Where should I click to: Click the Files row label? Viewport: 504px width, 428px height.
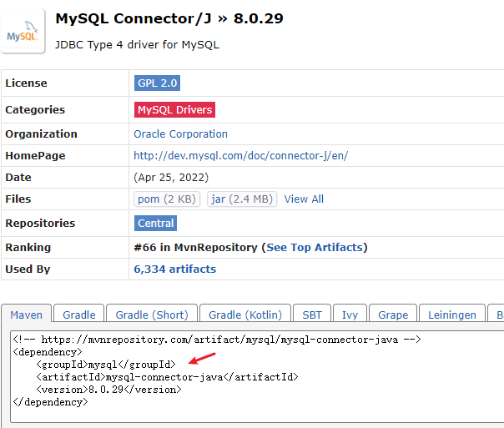(18, 199)
